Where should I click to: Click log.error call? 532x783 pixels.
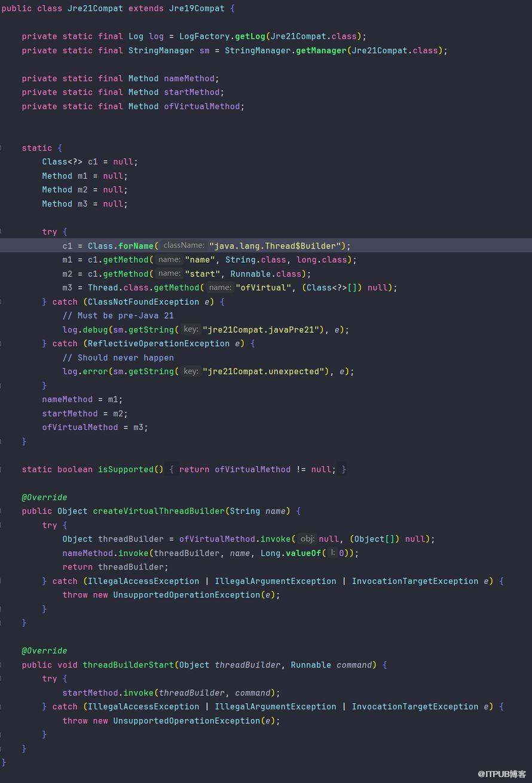point(85,371)
